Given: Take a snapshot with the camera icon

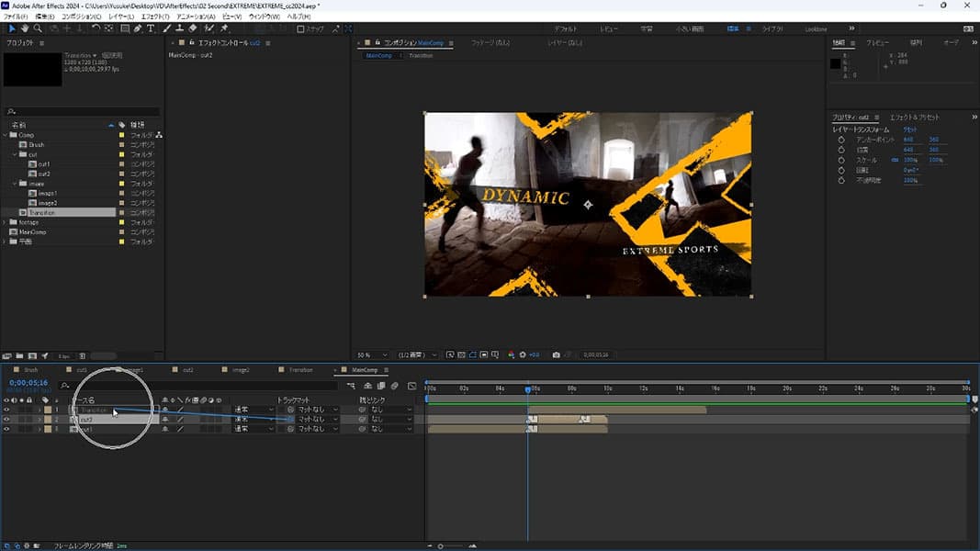Looking at the screenshot, I should [x=556, y=354].
